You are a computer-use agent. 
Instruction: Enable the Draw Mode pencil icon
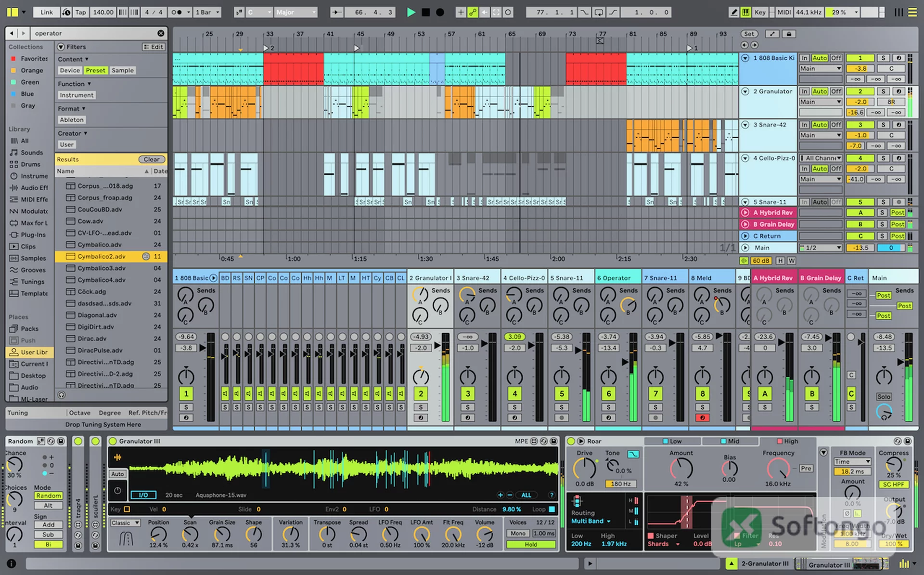coord(733,13)
